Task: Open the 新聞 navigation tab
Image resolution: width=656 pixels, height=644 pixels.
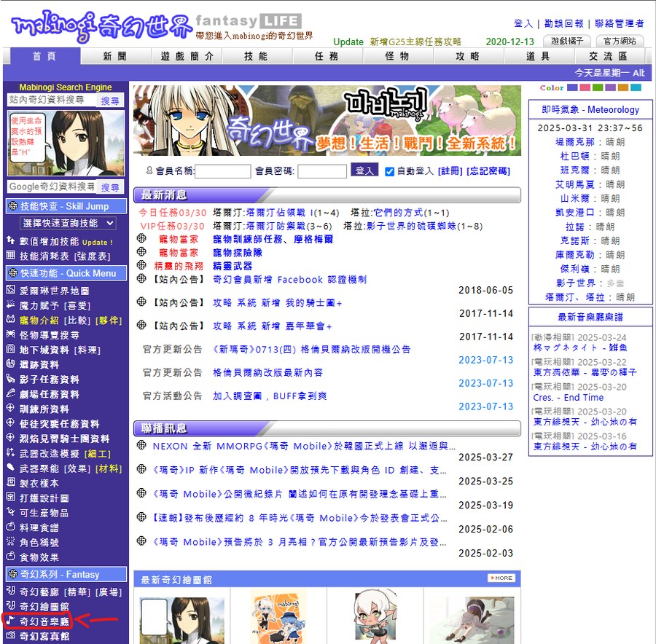Action: coord(115,56)
